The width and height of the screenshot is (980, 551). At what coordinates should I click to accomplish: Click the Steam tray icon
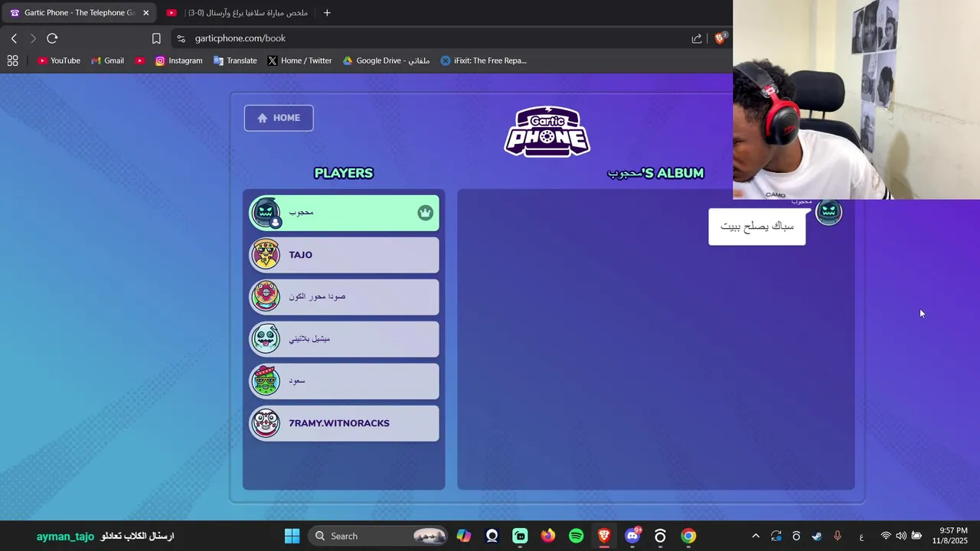(817, 536)
